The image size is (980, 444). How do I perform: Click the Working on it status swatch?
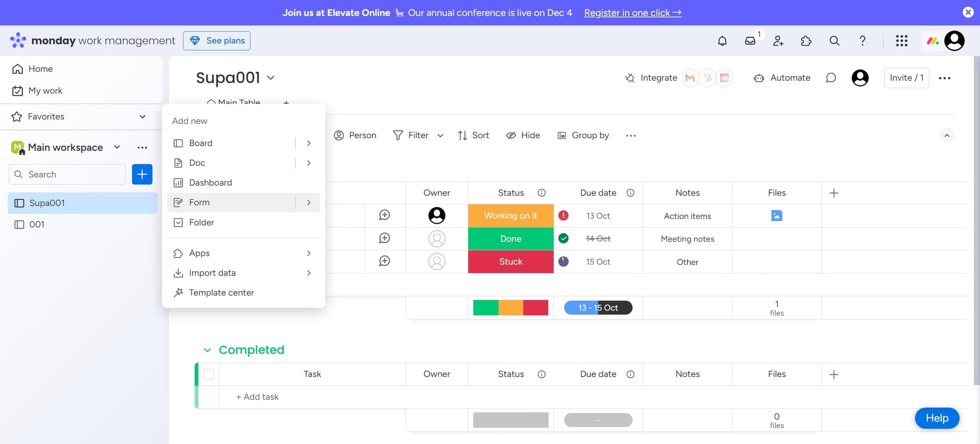(x=510, y=216)
